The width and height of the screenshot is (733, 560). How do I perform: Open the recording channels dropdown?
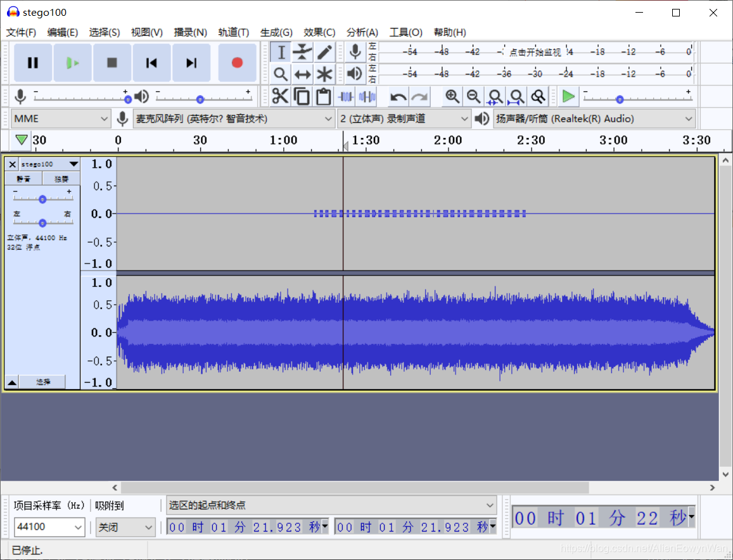tap(404, 118)
